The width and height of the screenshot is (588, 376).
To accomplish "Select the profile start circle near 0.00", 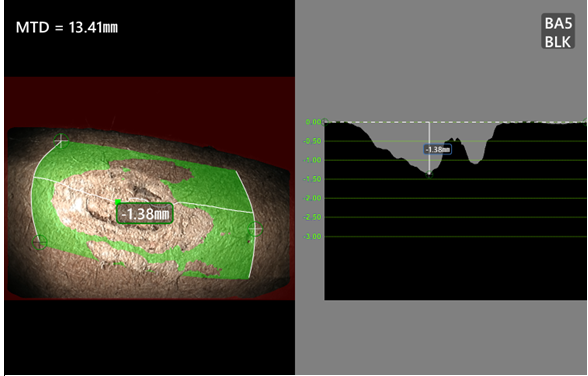I will [325, 122].
